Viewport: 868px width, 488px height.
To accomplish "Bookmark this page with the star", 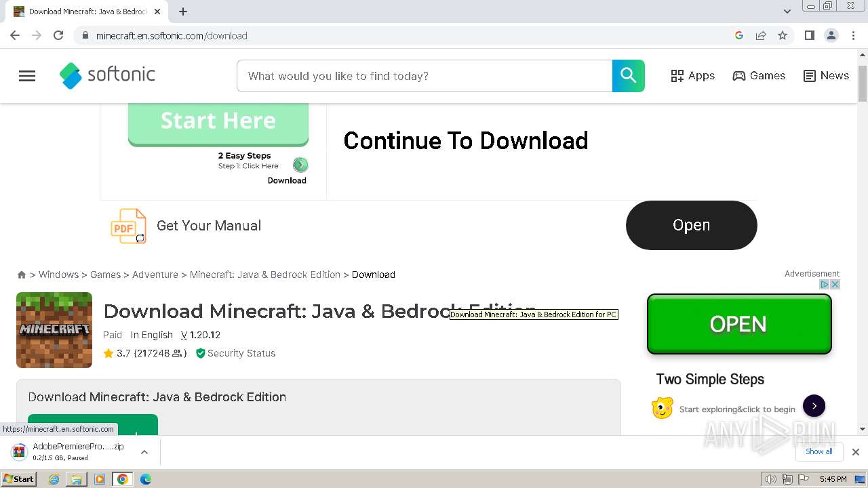I will click(783, 35).
